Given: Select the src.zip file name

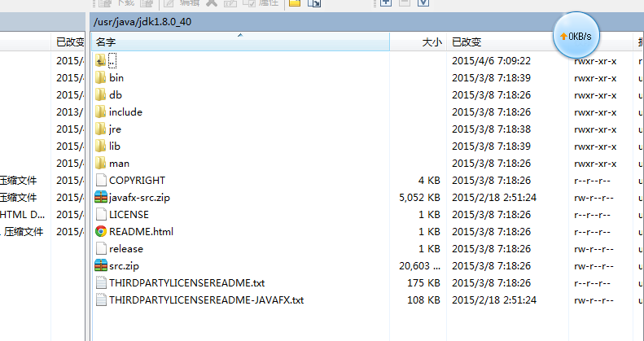Looking at the screenshot, I should tap(124, 266).
